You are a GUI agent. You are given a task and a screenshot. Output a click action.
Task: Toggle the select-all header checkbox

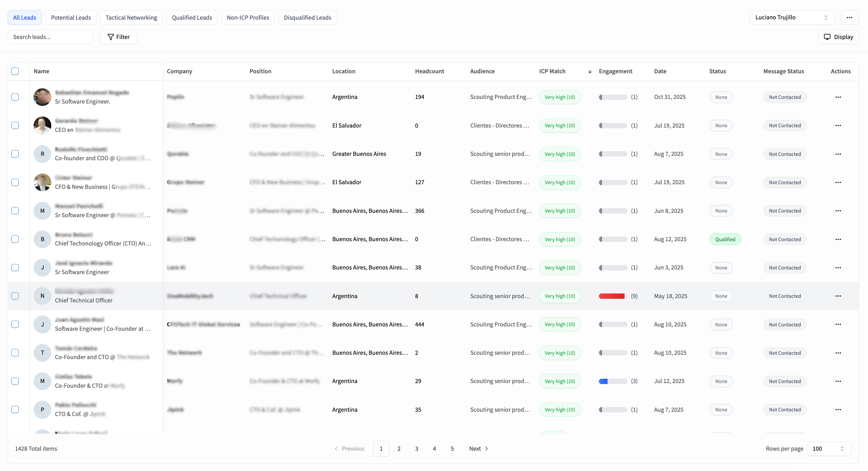pyautogui.click(x=15, y=71)
